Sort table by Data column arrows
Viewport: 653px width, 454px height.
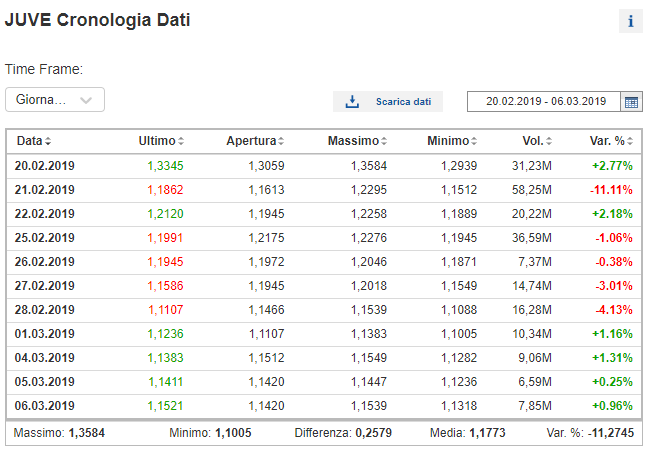pyautogui.click(x=48, y=141)
